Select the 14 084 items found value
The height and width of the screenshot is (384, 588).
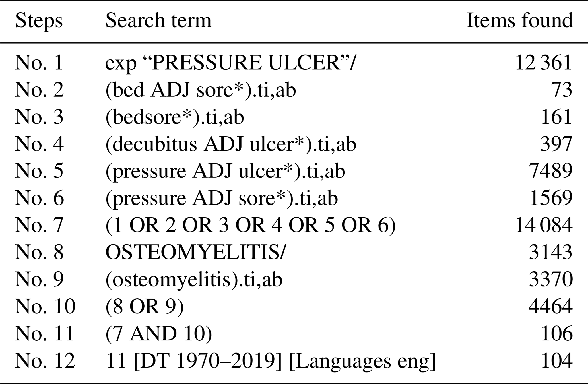click(544, 225)
